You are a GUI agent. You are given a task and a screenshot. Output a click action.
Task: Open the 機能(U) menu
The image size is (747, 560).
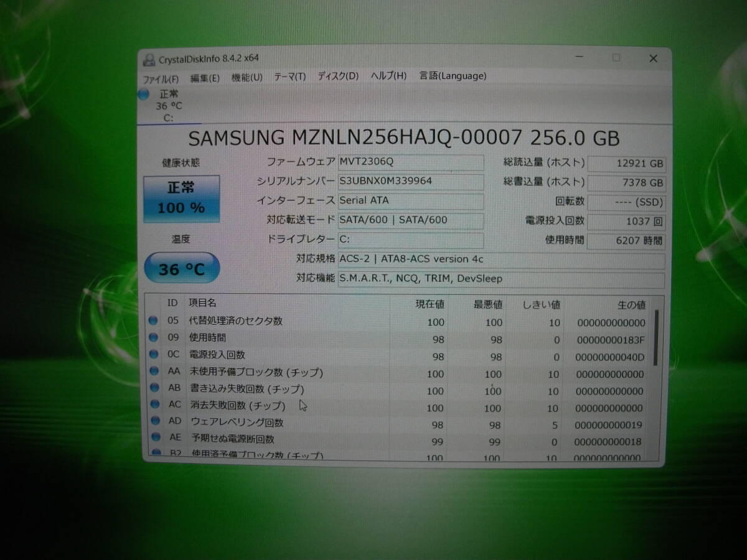(247, 77)
